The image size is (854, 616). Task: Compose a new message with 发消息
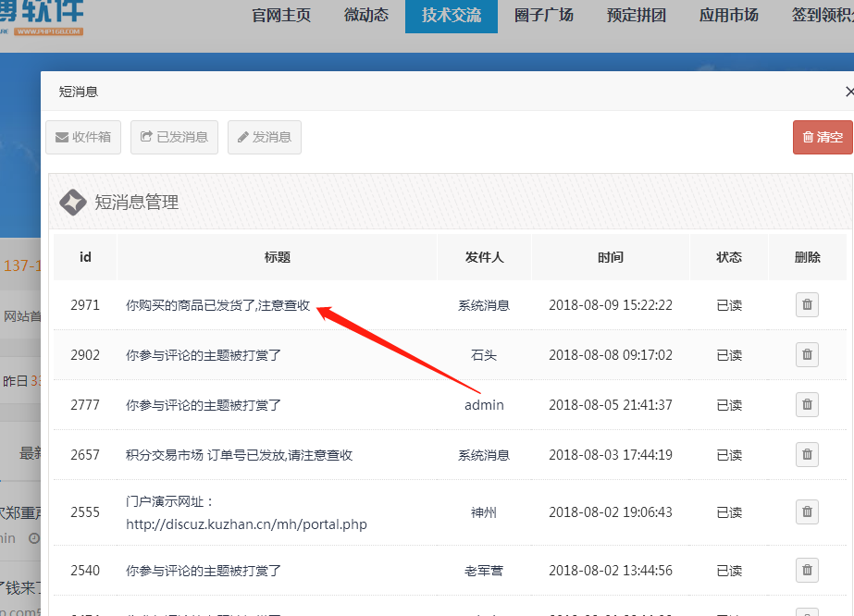264,137
